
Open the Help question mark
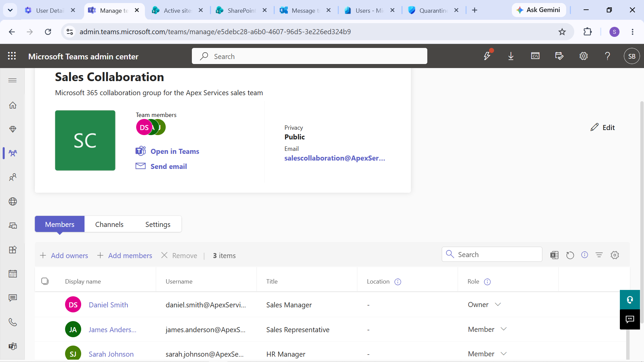[607, 56]
